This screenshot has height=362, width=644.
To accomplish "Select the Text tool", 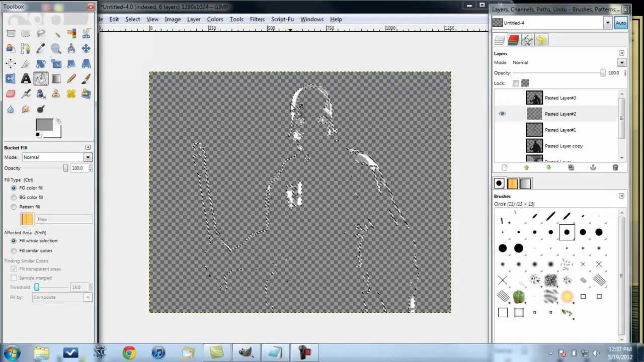I will point(26,79).
